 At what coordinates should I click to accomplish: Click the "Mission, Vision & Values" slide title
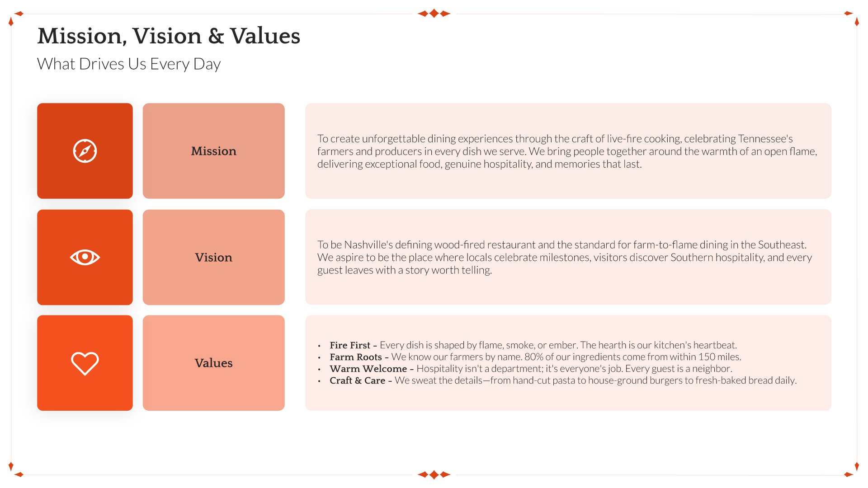(169, 36)
